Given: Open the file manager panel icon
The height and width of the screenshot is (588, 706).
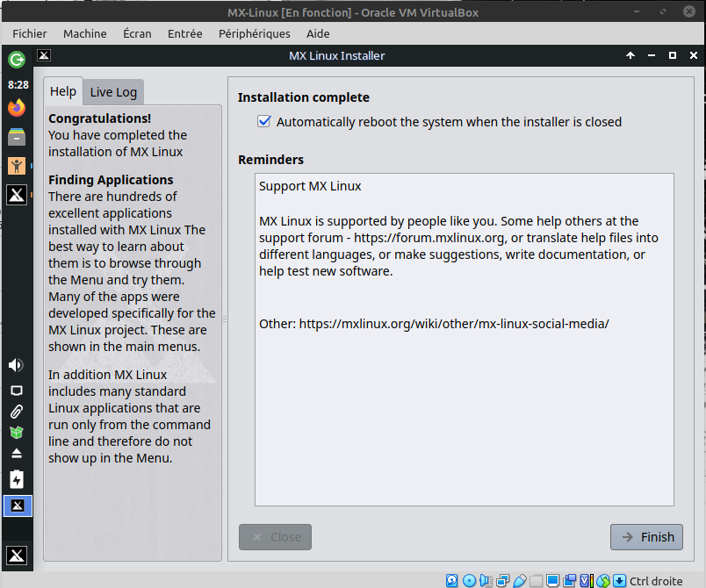Looking at the screenshot, I should pos(17,137).
